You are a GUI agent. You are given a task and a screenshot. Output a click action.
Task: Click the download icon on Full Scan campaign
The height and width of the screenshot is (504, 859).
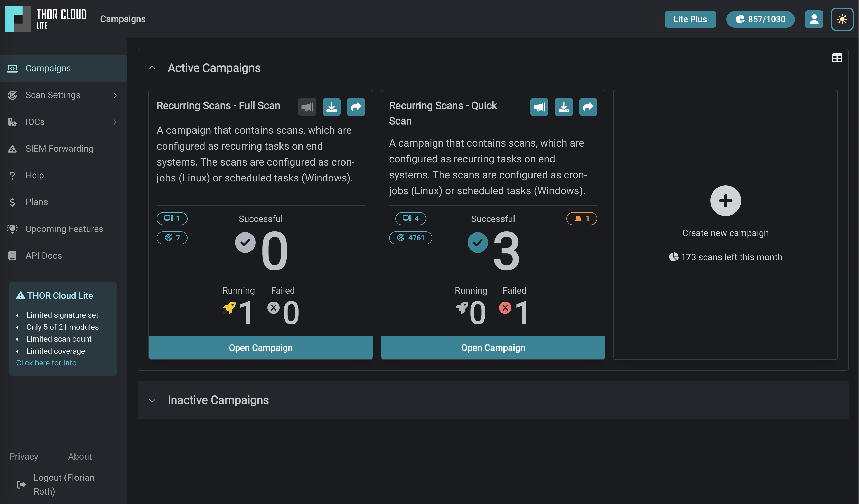tap(331, 107)
